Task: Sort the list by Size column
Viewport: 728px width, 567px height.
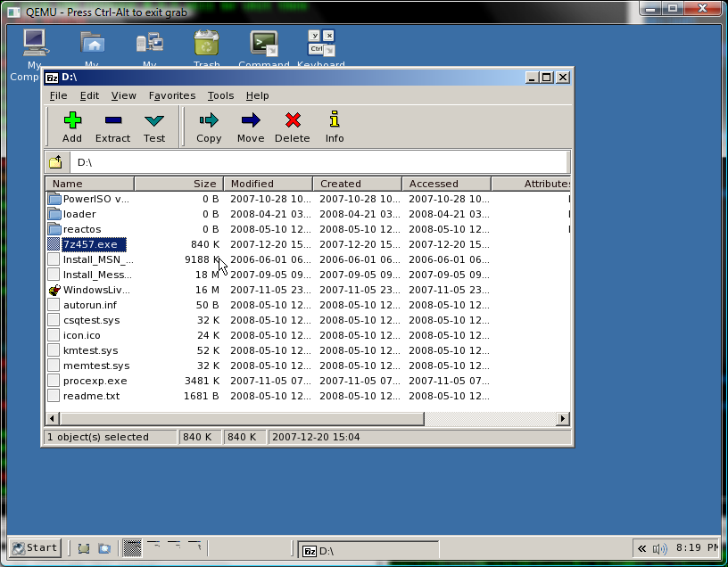Action: tap(178, 184)
